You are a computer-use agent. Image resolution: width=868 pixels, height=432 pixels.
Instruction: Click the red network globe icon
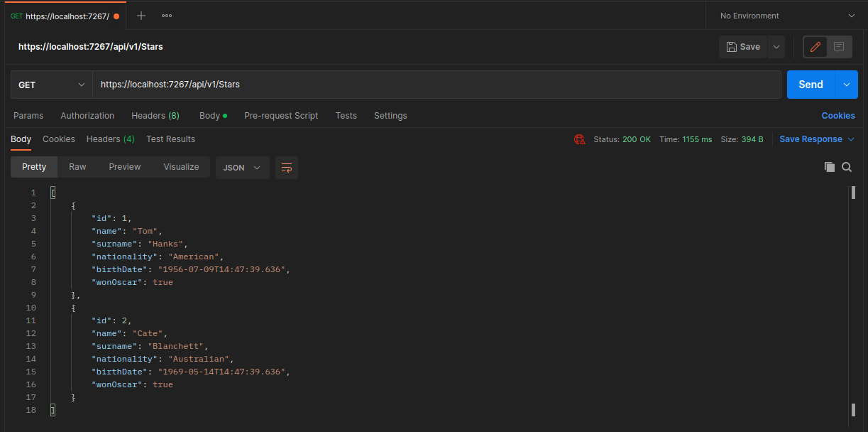click(x=580, y=139)
